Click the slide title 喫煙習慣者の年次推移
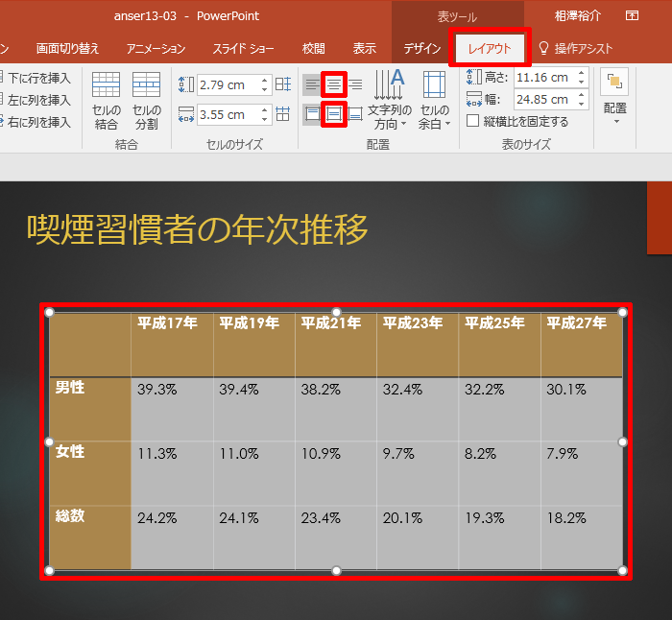Image resolution: width=672 pixels, height=620 pixels. click(197, 229)
